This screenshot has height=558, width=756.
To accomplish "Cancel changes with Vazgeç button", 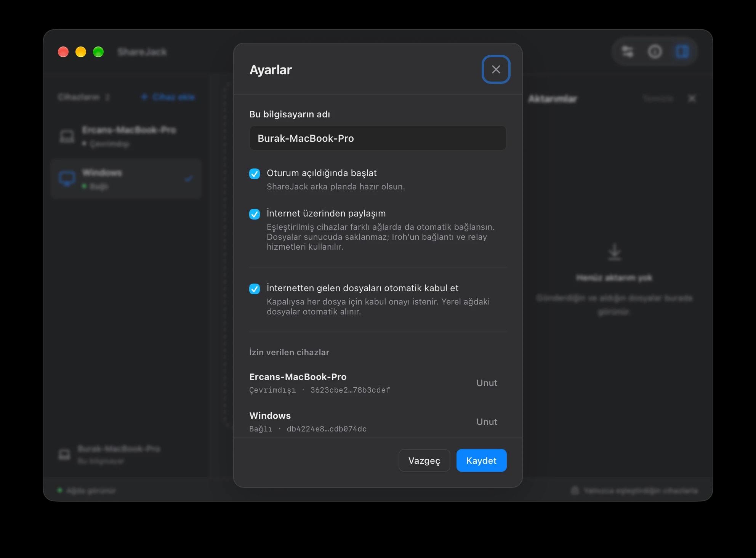I will [x=424, y=460].
